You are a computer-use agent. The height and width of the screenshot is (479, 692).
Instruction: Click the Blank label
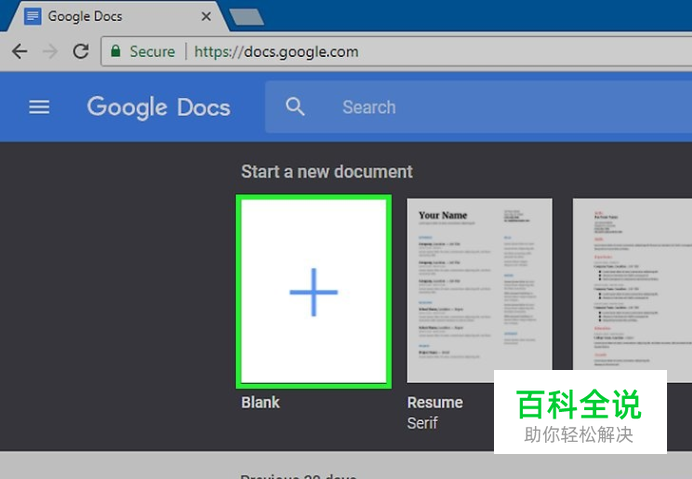coord(260,402)
